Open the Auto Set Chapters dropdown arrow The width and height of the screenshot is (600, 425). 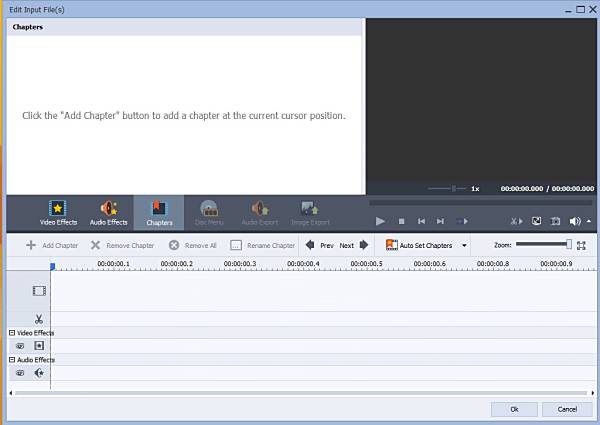464,246
